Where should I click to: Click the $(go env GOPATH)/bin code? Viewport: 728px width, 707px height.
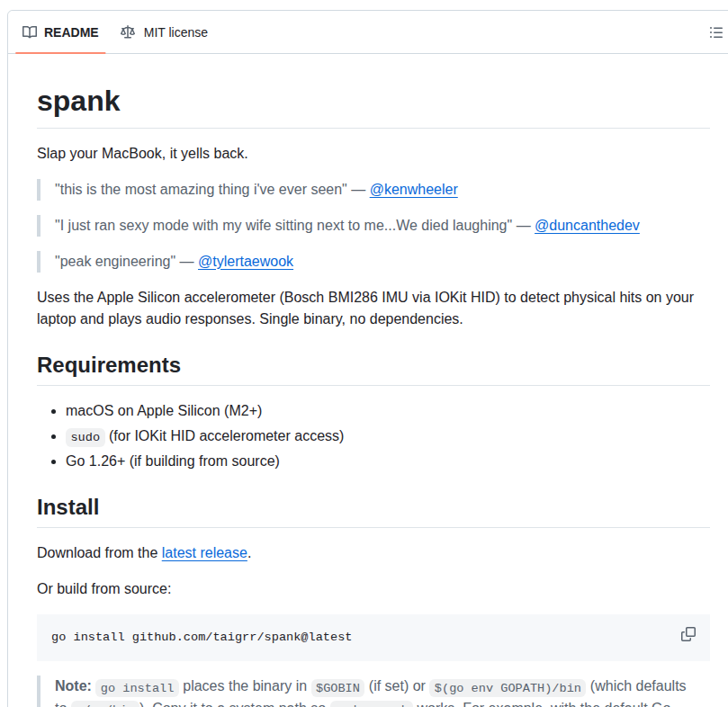click(508, 687)
